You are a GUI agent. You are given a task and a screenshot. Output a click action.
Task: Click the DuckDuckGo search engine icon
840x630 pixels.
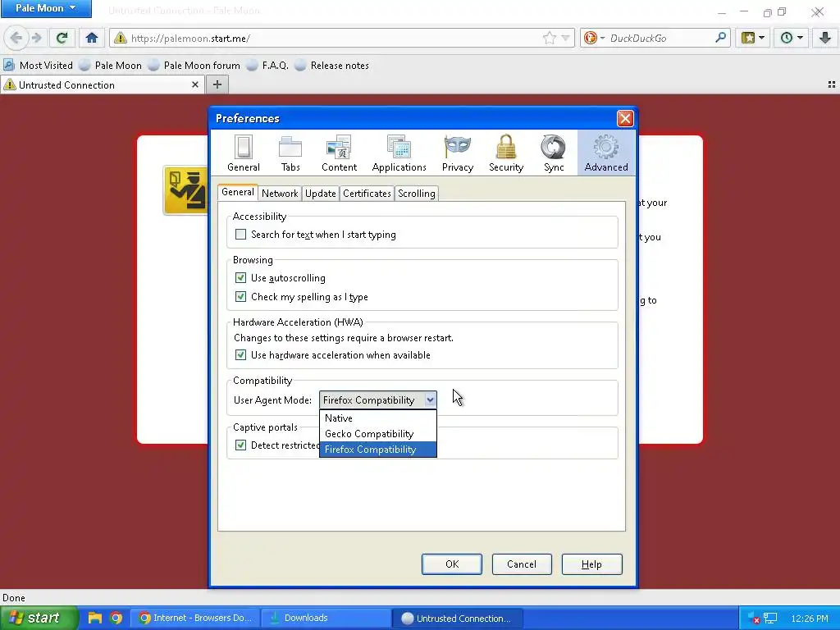point(591,38)
